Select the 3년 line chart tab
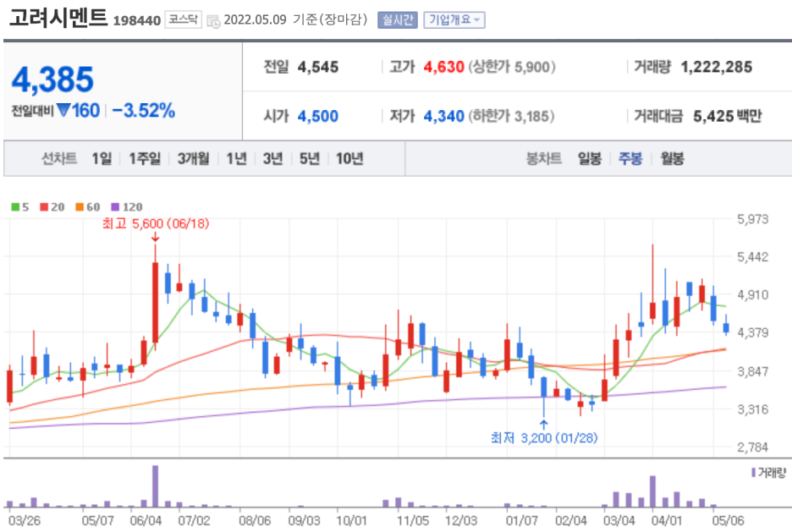The image size is (792, 532). pyautogui.click(x=272, y=158)
